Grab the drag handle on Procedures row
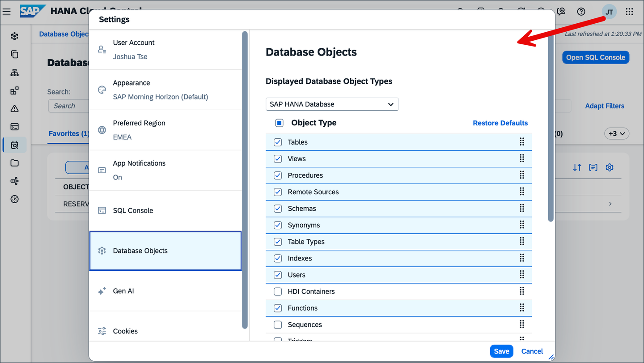Screen dimensions: 644x363 [x=521, y=175]
